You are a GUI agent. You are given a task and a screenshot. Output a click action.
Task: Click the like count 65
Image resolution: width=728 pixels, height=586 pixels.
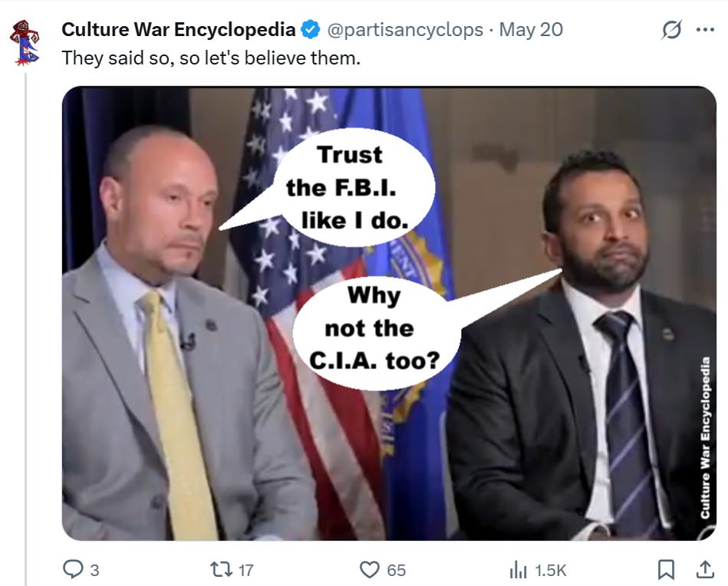396,570
